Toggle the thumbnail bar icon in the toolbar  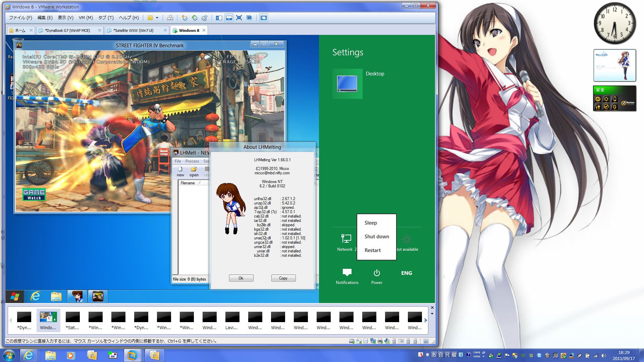click(x=229, y=18)
